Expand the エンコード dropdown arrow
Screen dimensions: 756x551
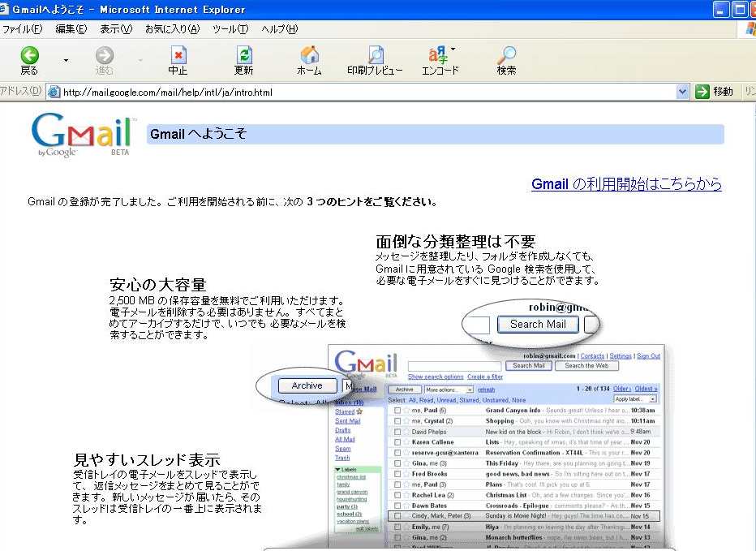[453, 49]
